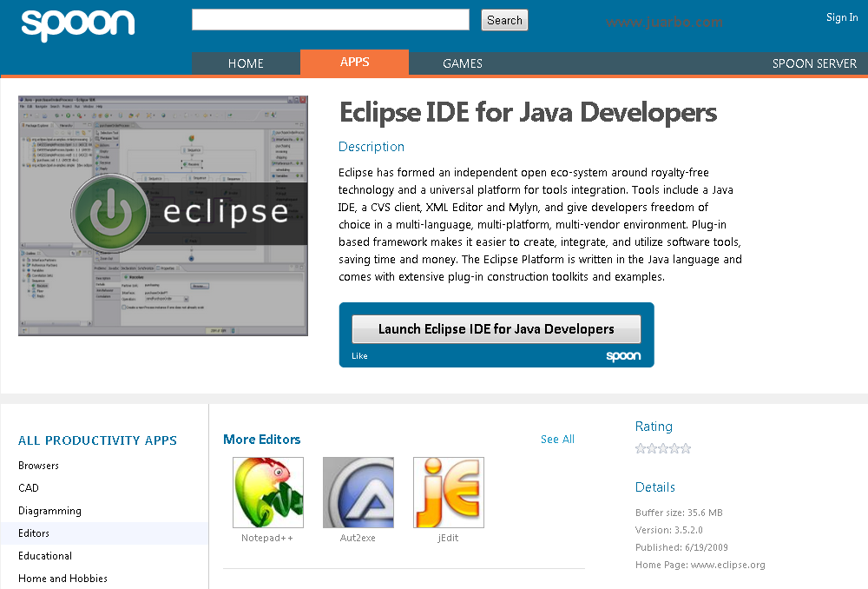Screen dimensions: 868x589
Task: Click the Like link
Action: (x=359, y=355)
